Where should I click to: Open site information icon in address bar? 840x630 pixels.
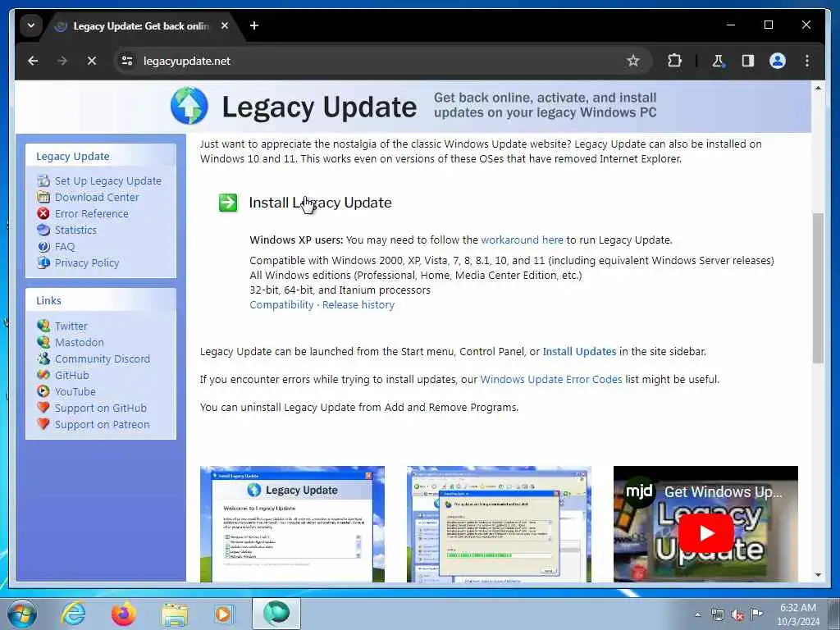pyautogui.click(x=127, y=61)
